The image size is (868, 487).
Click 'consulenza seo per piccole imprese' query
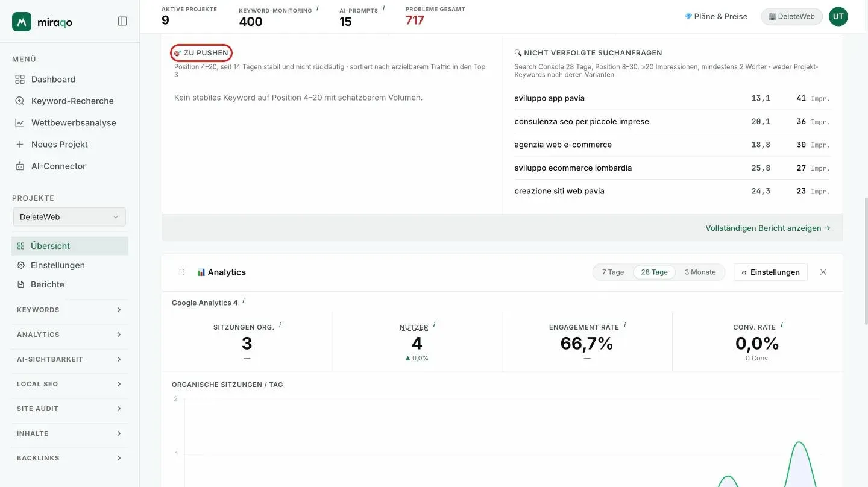point(582,121)
